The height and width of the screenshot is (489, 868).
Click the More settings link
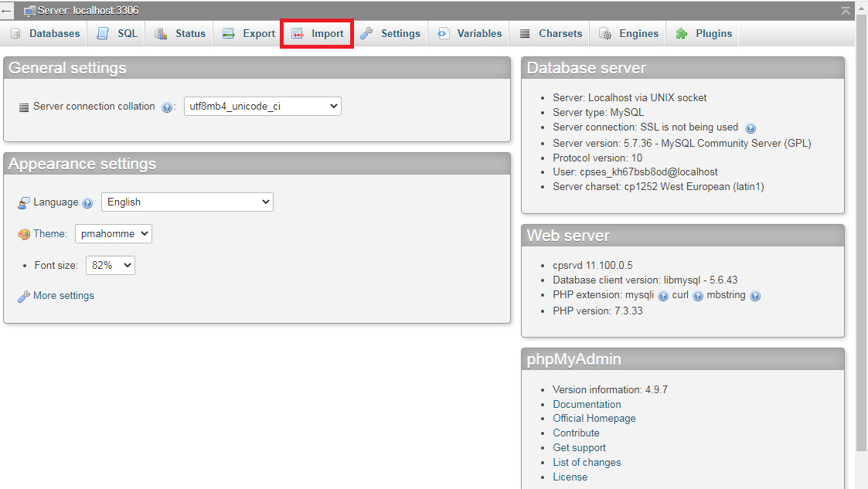63,295
